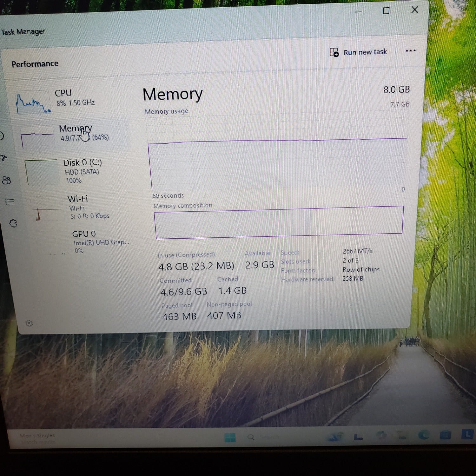
Task: Maximize the Task Manager window
Action: coord(386,11)
